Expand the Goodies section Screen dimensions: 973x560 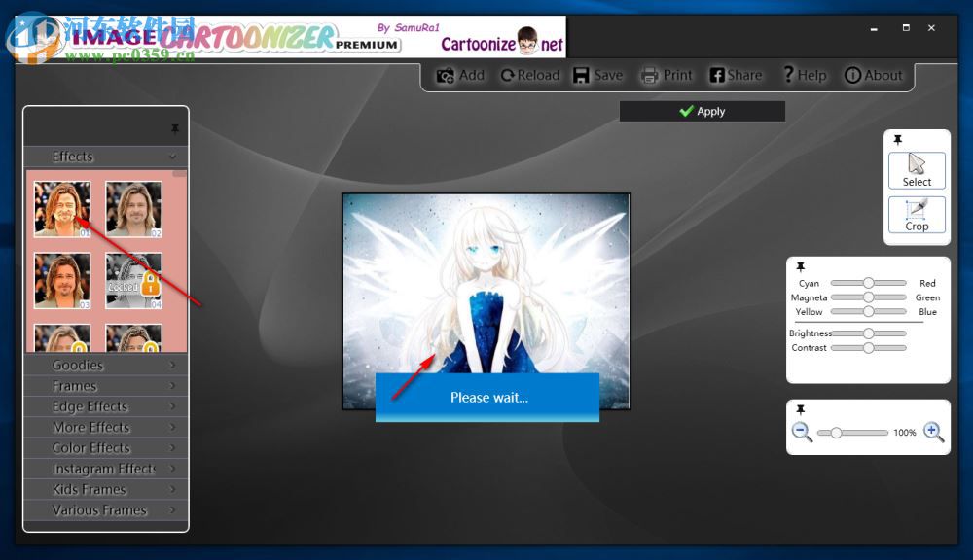point(105,365)
